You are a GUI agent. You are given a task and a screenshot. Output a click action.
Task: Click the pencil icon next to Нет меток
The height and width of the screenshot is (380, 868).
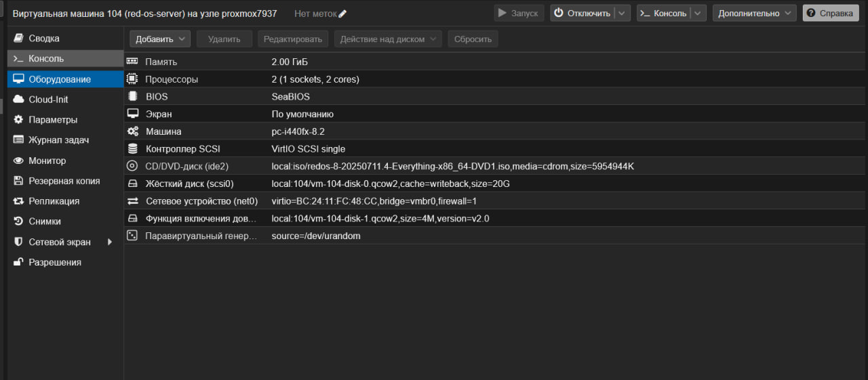pos(342,14)
